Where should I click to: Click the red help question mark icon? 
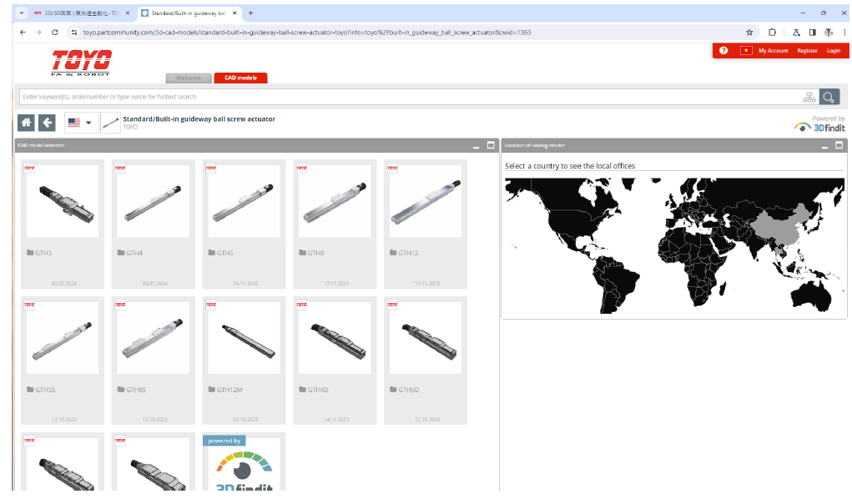point(723,51)
